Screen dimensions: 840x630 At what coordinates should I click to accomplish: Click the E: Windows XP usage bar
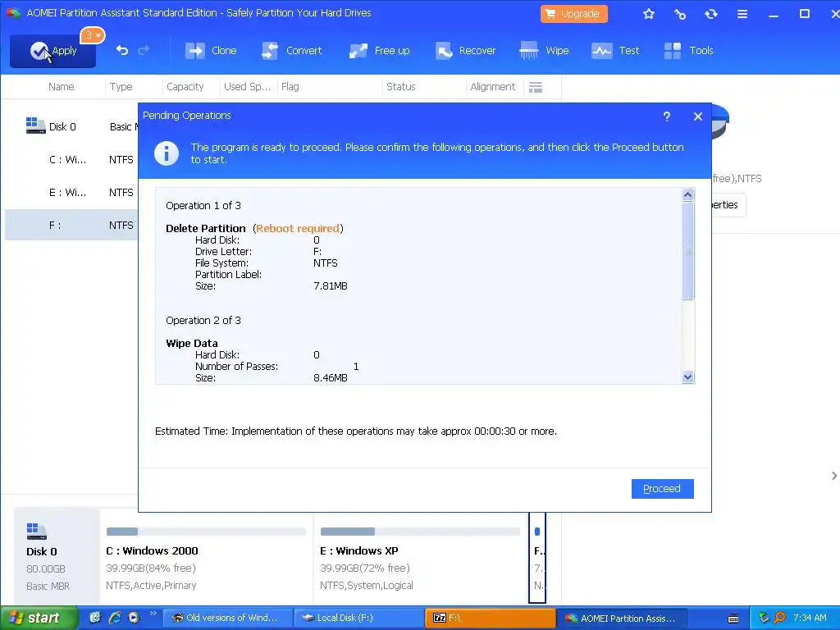(x=420, y=532)
